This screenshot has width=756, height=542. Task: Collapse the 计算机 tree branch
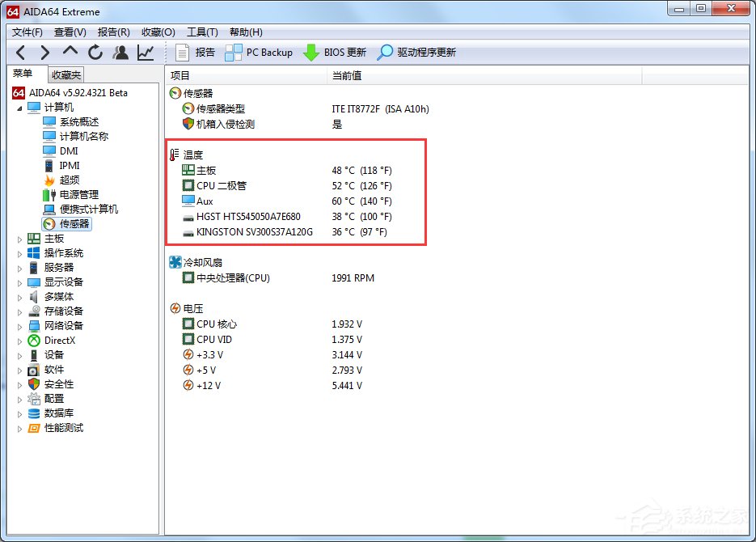[19, 107]
